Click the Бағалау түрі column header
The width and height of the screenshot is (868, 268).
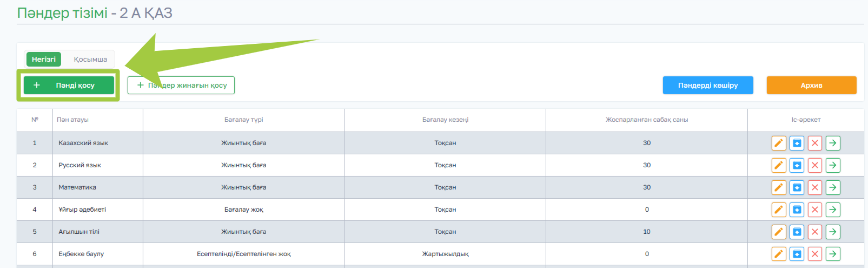(x=243, y=120)
